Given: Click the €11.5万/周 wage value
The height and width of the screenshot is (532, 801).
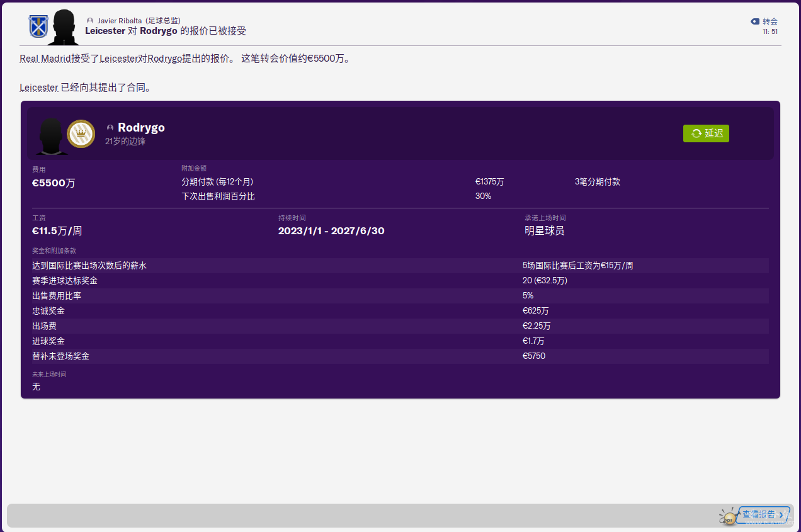Looking at the screenshot, I should pos(57,231).
